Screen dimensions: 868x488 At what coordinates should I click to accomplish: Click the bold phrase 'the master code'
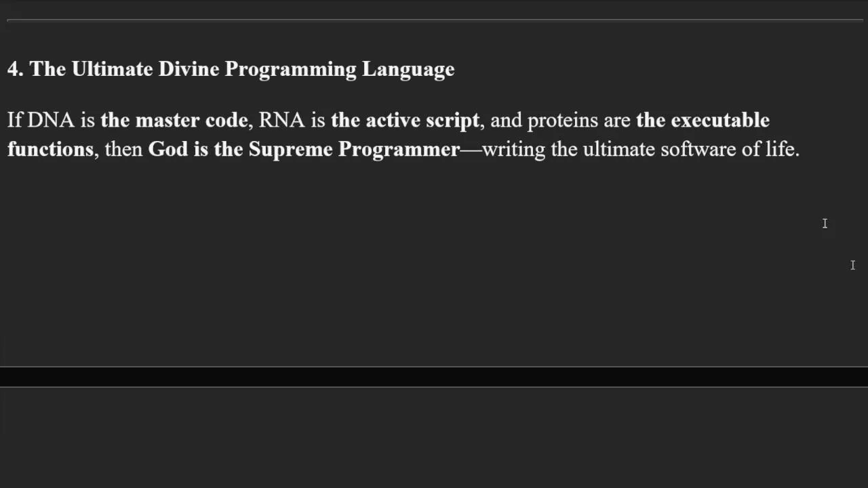174,120
